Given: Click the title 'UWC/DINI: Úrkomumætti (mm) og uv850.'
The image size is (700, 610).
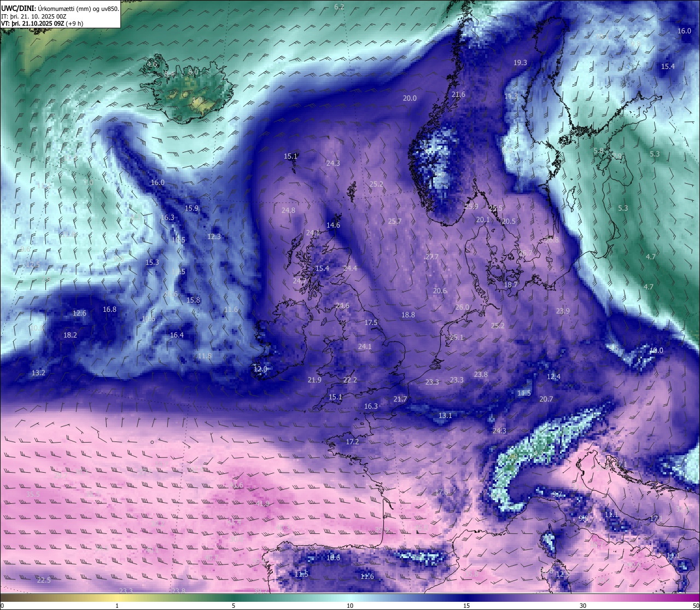Looking at the screenshot, I should click(60, 8).
